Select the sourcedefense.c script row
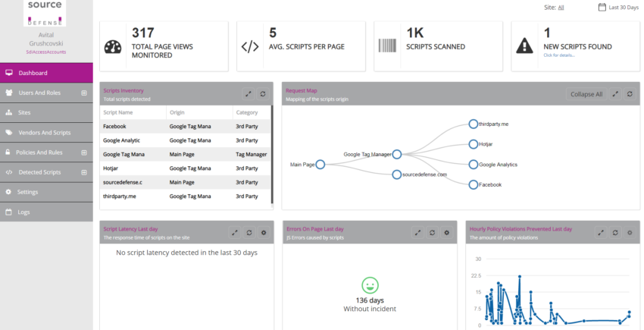This screenshot has width=644, height=330. point(185,182)
